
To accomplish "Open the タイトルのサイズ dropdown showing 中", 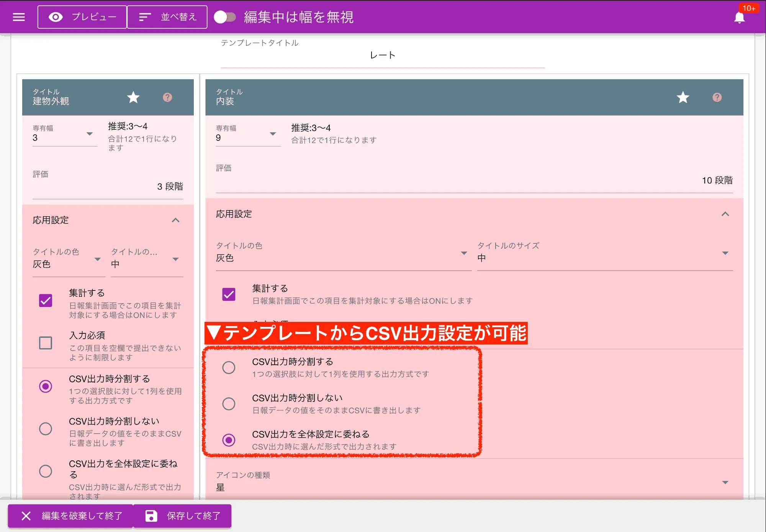I will pos(724,253).
